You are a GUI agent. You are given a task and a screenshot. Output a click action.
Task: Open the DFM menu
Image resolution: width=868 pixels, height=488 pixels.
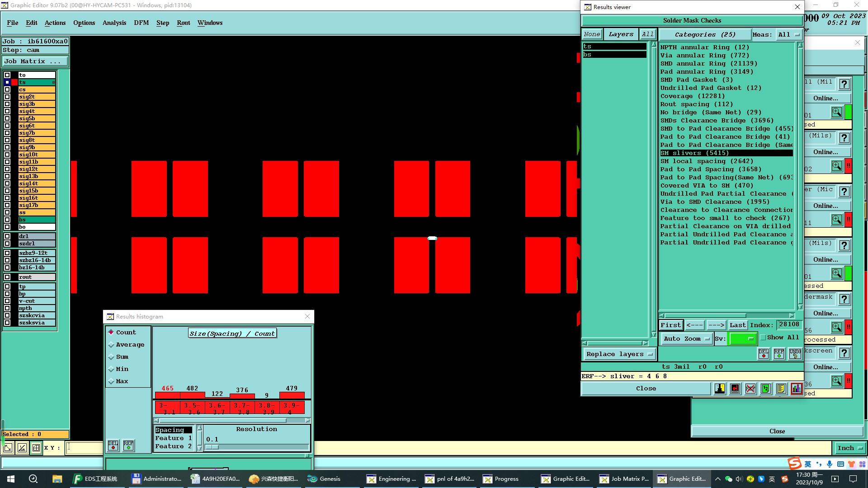tap(141, 23)
